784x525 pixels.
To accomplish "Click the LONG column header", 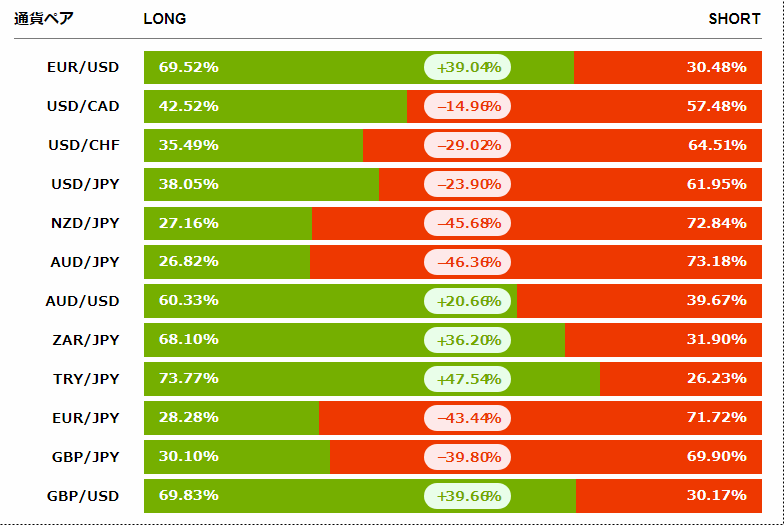I will click(x=165, y=19).
